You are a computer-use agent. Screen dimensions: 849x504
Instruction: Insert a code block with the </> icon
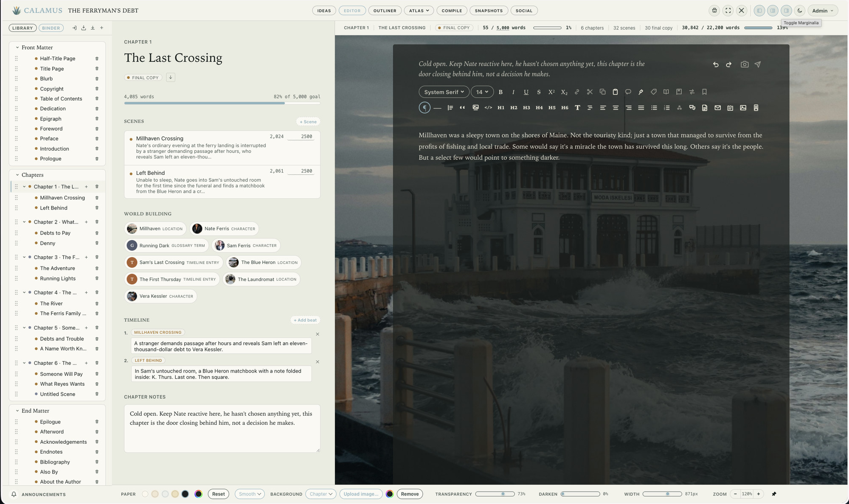point(488,108)
